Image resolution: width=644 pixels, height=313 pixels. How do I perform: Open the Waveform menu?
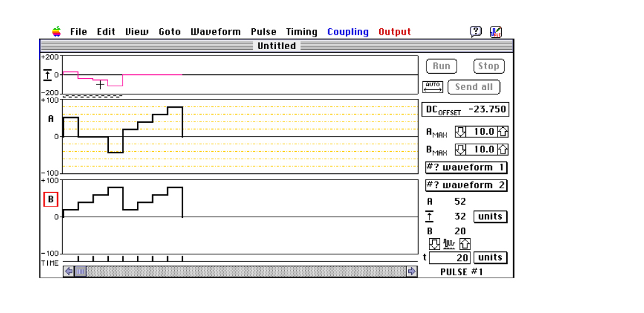[x=216, y=31]
